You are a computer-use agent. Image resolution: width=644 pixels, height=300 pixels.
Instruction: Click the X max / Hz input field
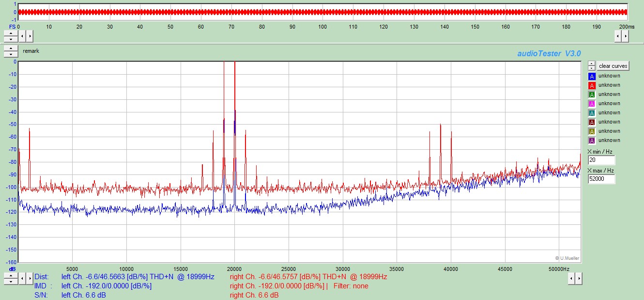(601, 179)
